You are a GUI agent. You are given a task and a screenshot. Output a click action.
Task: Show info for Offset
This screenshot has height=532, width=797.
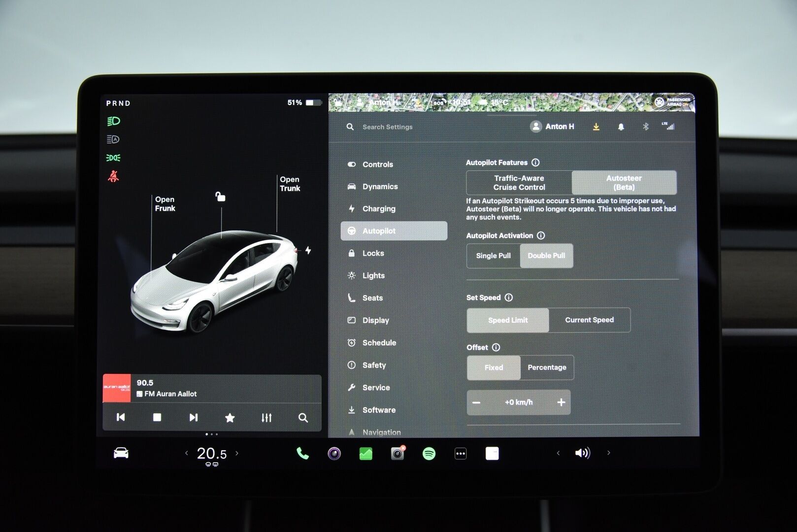tap(496, 347)
